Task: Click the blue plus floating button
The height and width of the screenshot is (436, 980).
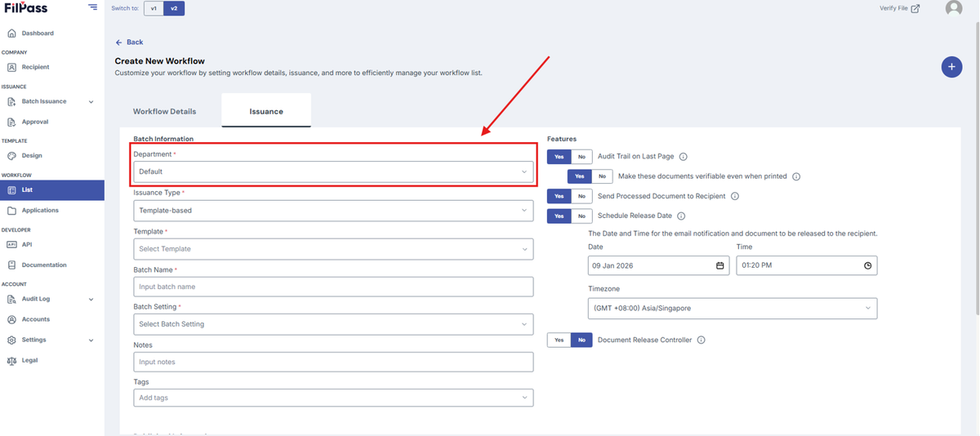Action: point(951,67)
